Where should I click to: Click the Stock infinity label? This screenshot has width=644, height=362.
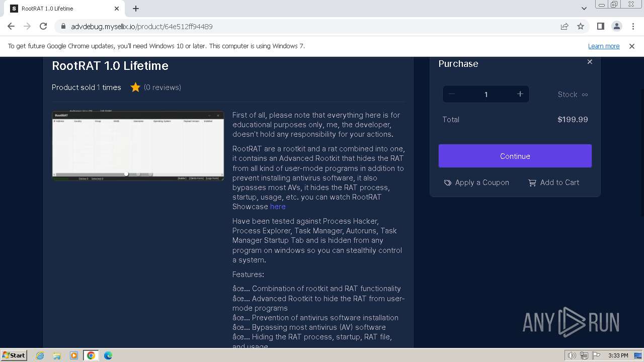coord(573,95)
